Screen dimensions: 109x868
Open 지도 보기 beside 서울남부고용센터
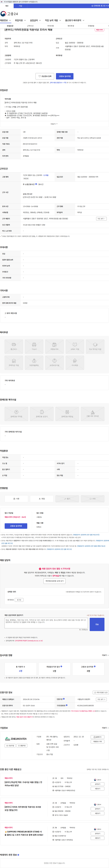[x=101, y=699]
